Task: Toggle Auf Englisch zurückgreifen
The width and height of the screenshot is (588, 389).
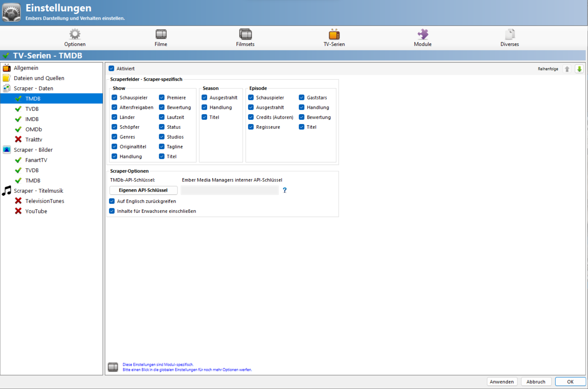Action: click(112, 201)
